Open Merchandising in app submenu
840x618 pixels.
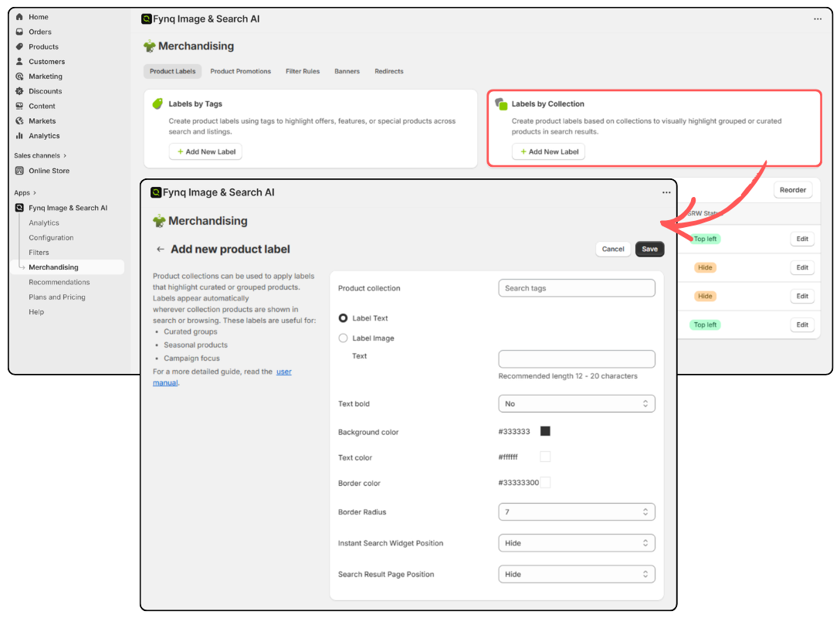[68, 267]
